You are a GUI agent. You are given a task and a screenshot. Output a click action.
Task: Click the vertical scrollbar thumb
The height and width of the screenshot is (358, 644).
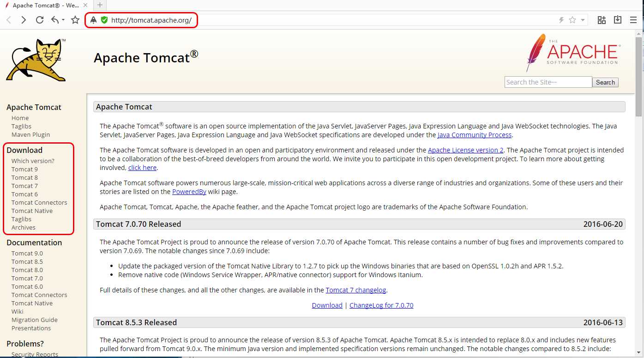pos(639,76)
